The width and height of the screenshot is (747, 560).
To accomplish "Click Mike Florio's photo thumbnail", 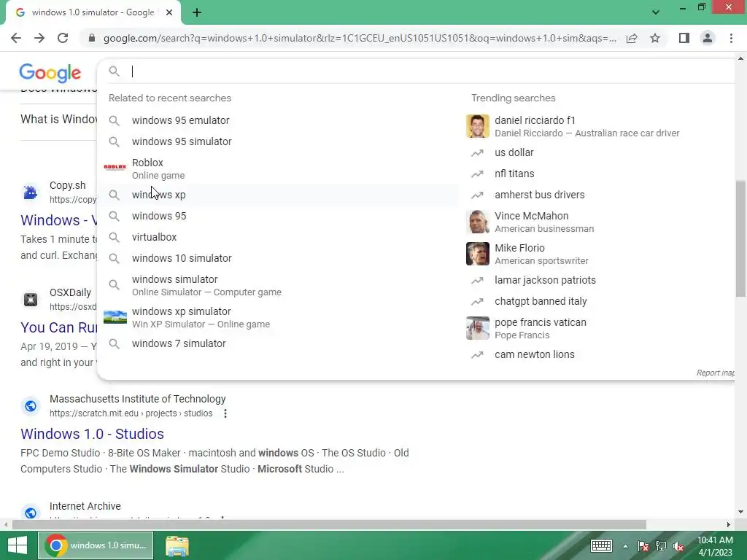I will point(477,254).
